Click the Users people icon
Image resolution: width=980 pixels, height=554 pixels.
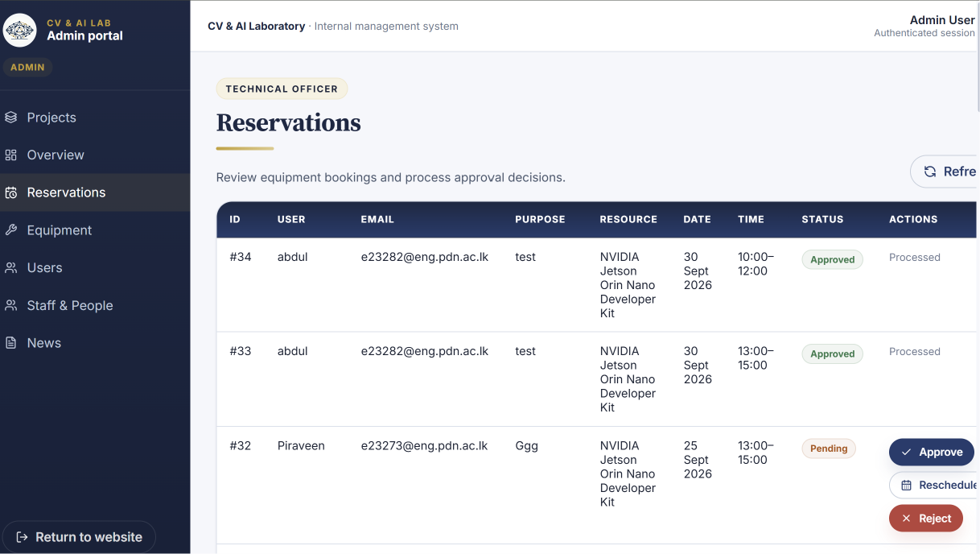click(x=11, y=267)
